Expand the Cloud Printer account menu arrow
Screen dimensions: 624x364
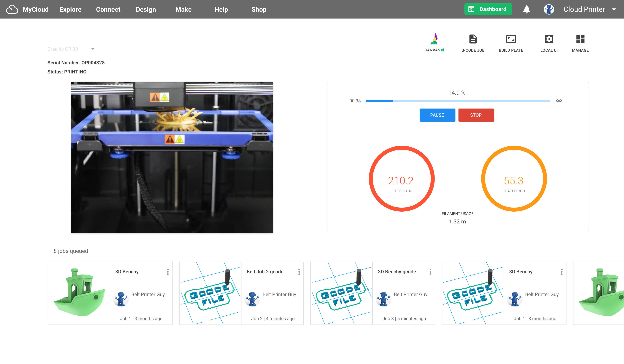tap(614, 9)
